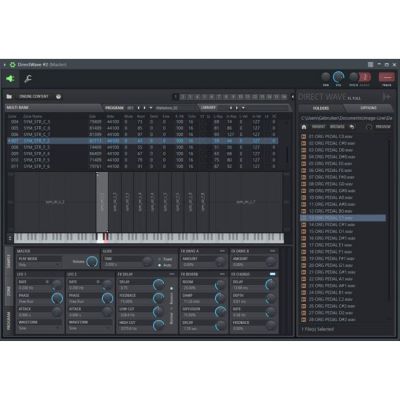Toggle FX Drive B on/off switch
Screen dimensions: 400x400
[x=273, y=251]
